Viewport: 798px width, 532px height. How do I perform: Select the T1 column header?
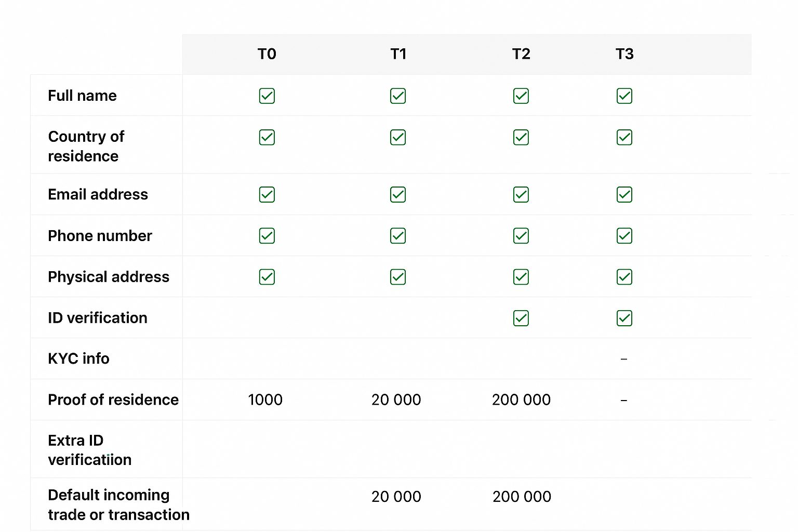pyautogui.click(x=398, y=54)
